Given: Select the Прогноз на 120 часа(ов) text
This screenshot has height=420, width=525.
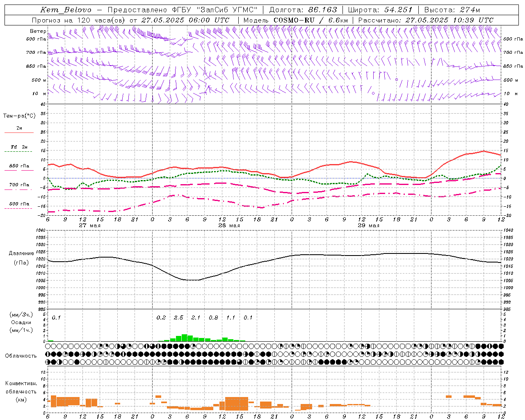Looking at the screenshot, I should [79, 20].
